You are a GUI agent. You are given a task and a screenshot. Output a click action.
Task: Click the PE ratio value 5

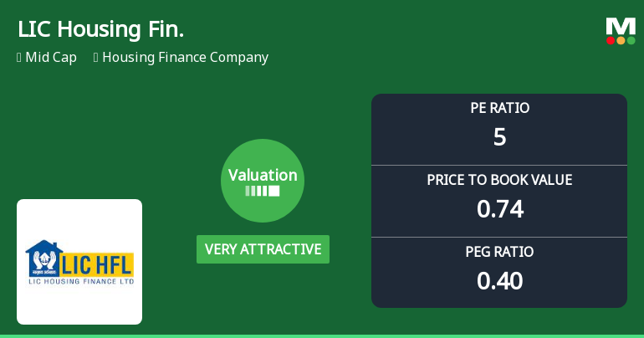[499, 136]
